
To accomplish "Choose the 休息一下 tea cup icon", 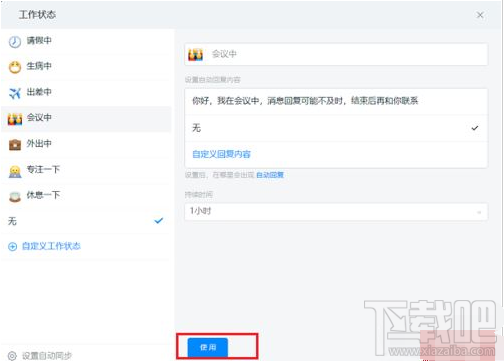I will (x=15, y=197).
